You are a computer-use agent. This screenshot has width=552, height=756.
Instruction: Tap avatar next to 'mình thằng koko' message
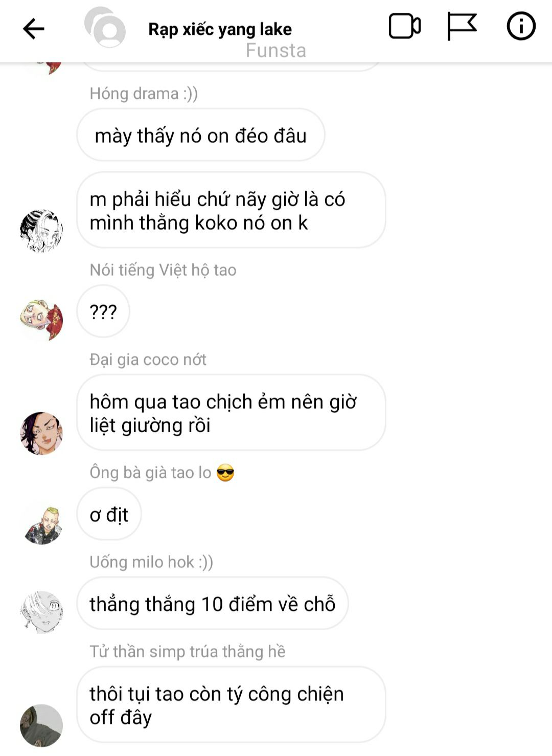[x=41, y=231]
